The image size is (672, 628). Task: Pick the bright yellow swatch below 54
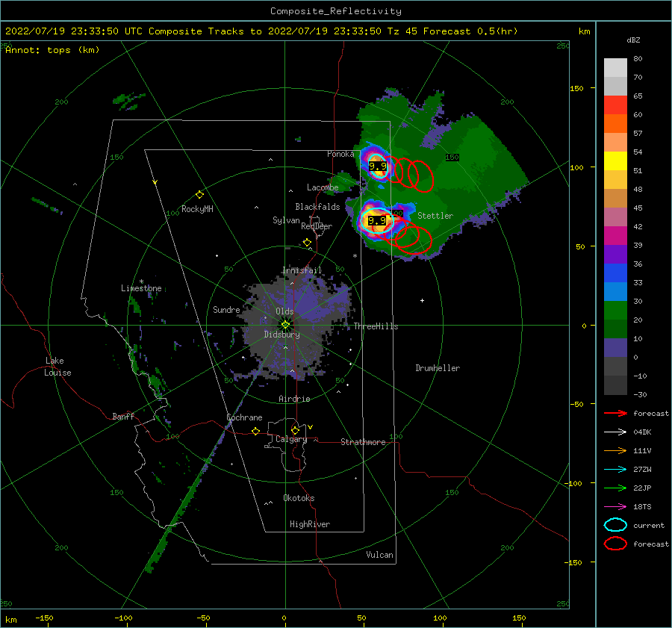coord(615,161)
